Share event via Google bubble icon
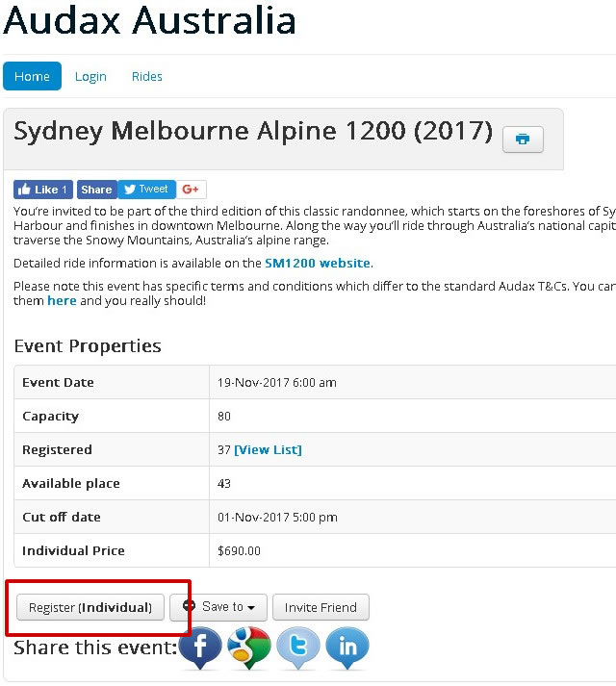616x686 pixels. (249, 648)
